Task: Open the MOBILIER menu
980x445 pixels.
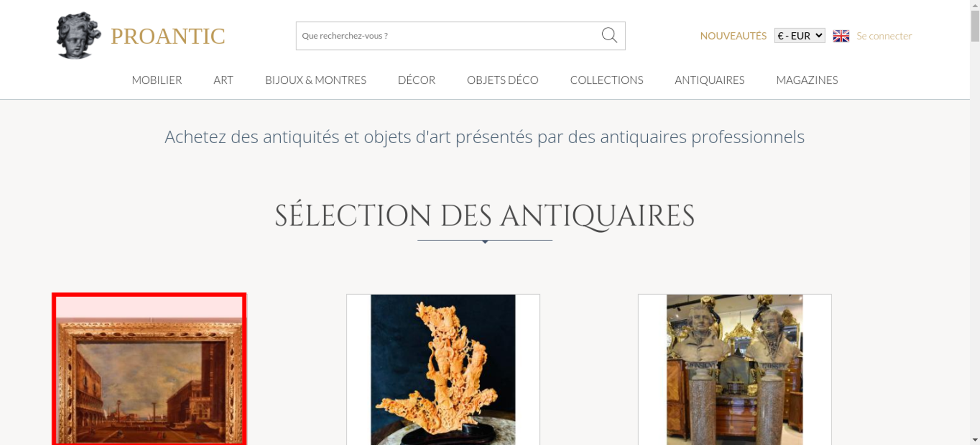Action: pyautogui.click(x=157, y=80)
